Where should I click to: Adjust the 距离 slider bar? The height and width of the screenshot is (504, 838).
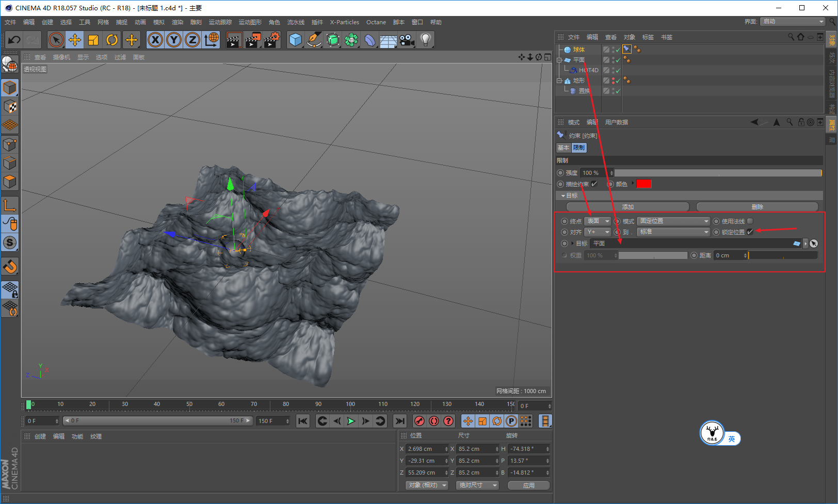click(x=783, y=255)
